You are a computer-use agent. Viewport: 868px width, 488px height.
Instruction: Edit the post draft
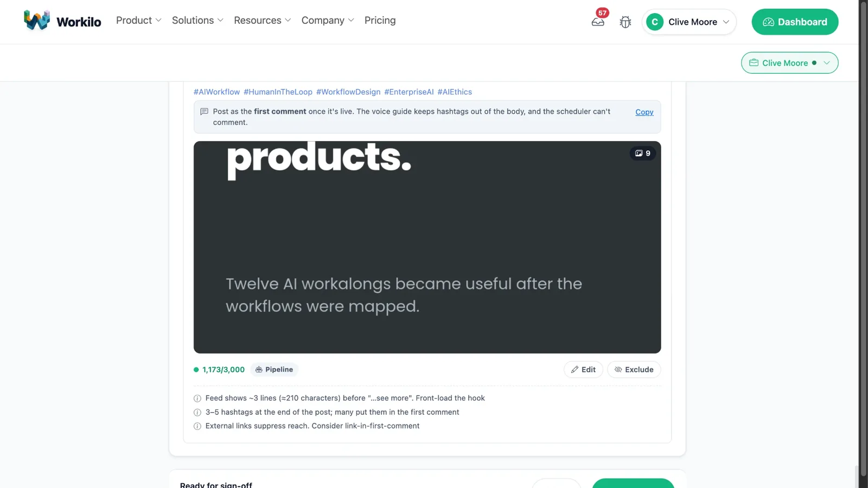tap(583, 370)
